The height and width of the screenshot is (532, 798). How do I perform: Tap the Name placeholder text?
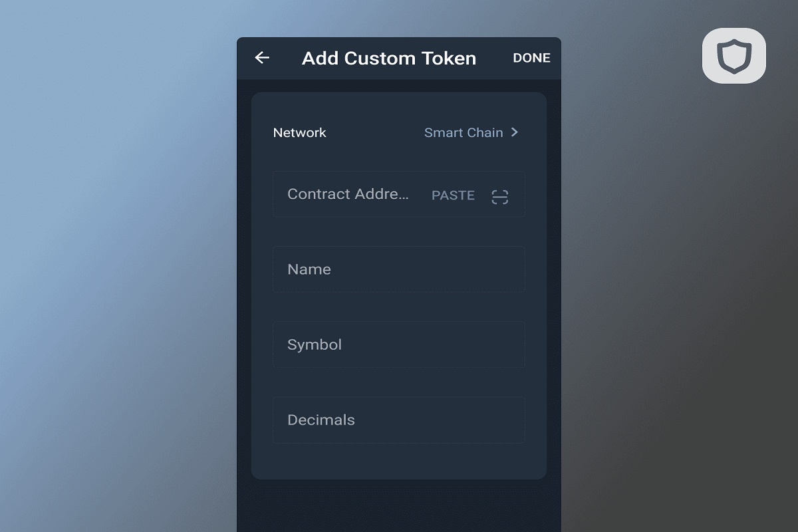[309, 269]
